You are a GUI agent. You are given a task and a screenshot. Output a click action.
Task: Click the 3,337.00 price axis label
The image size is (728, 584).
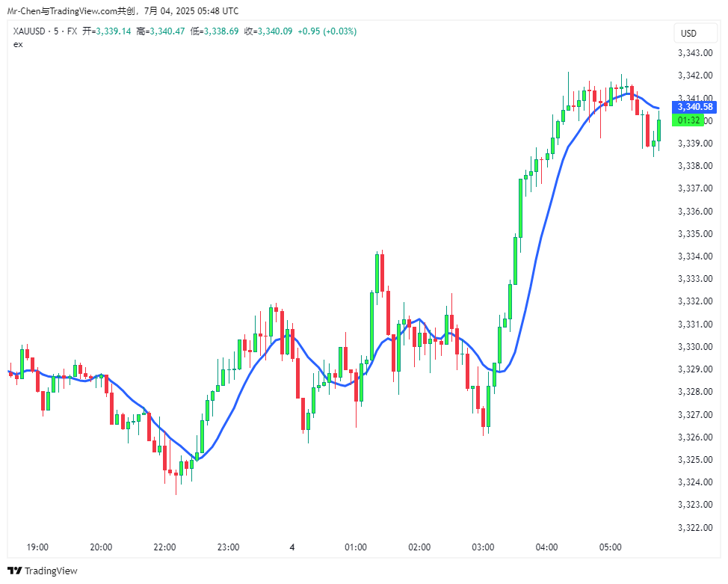click(695, 188)
